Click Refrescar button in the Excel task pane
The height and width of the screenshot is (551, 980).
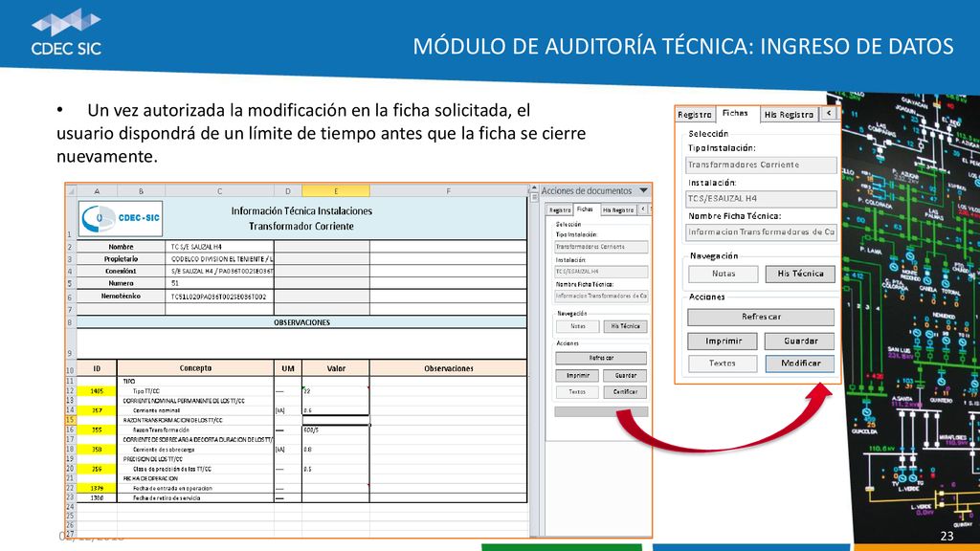[601, 358]
